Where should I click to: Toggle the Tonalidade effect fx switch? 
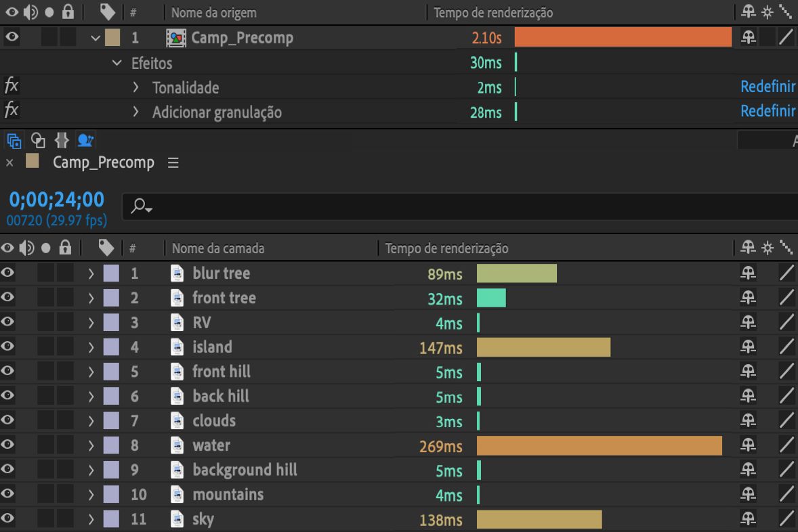pyautogui.click(x=12, y=87)
